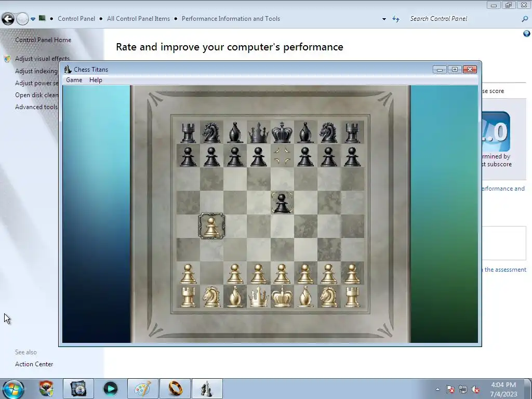Open Control Panel Home link
The image size is (532, 399).
click(x=43, y=40)
